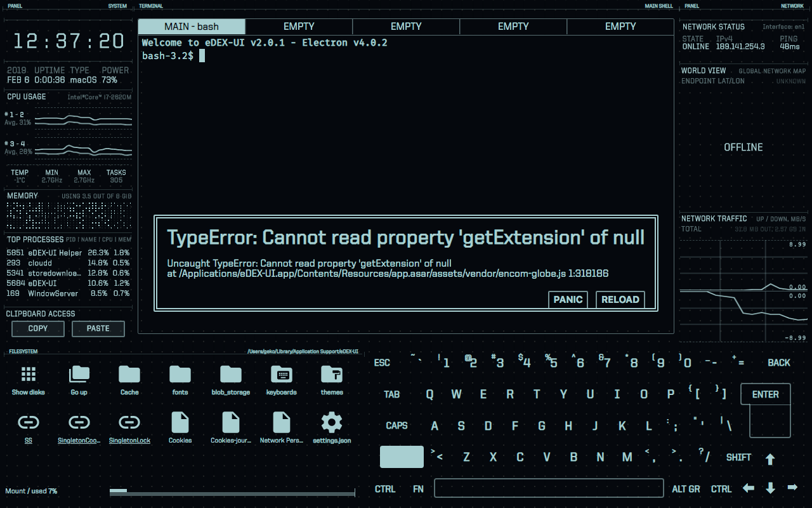812x508 pixels.
Task: Click in the terminal at bash prompt
Action: pos(202,56)
